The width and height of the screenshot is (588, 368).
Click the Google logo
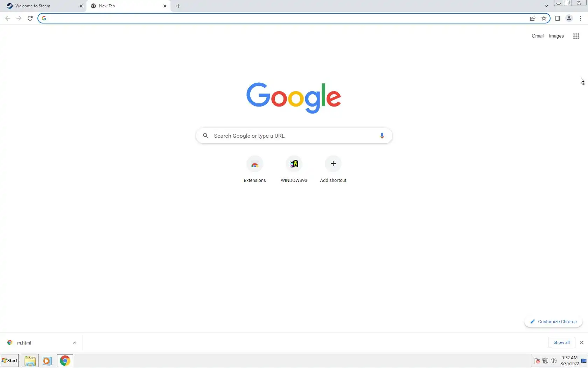(x=294, y=98)
